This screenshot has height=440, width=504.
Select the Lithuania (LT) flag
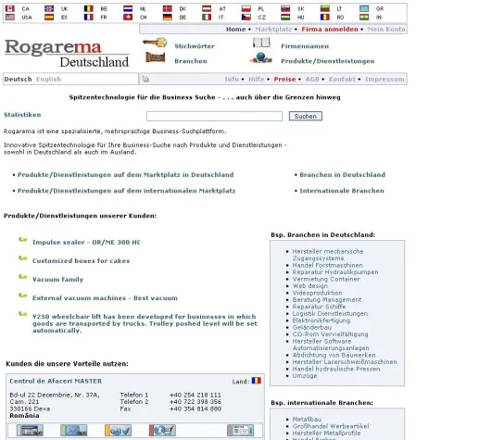325,8
